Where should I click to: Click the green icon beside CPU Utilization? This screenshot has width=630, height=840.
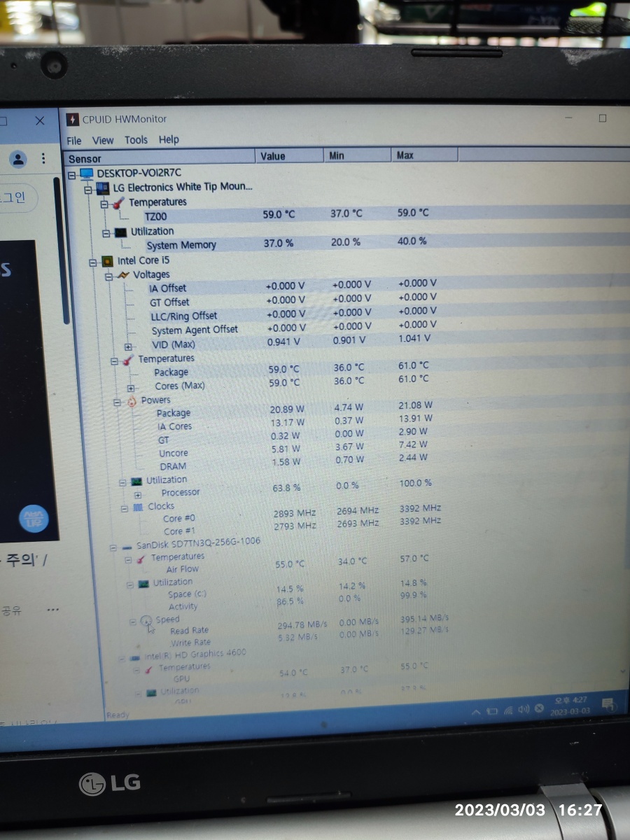pos(137,481)
